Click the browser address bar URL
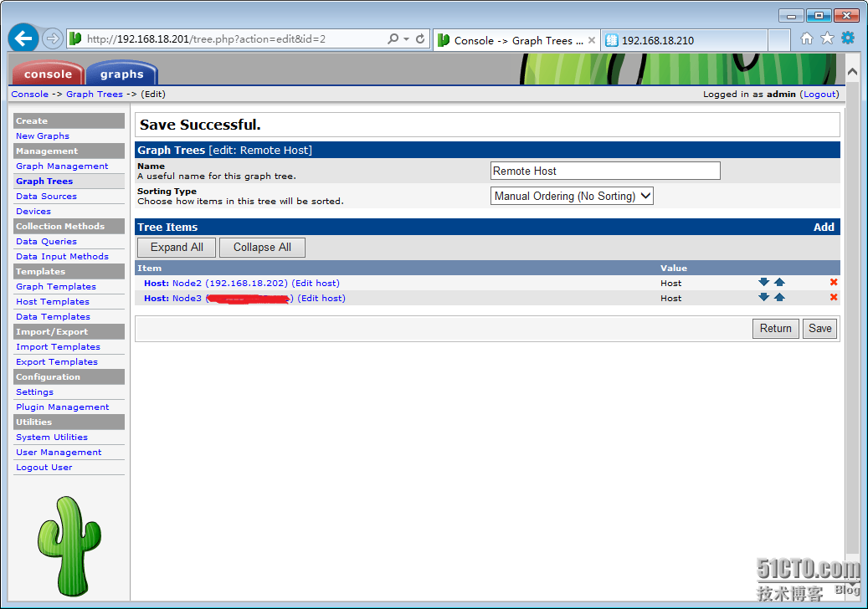Image resolution: width=868 pixels, height=609 pixels. tap(207, 38)
